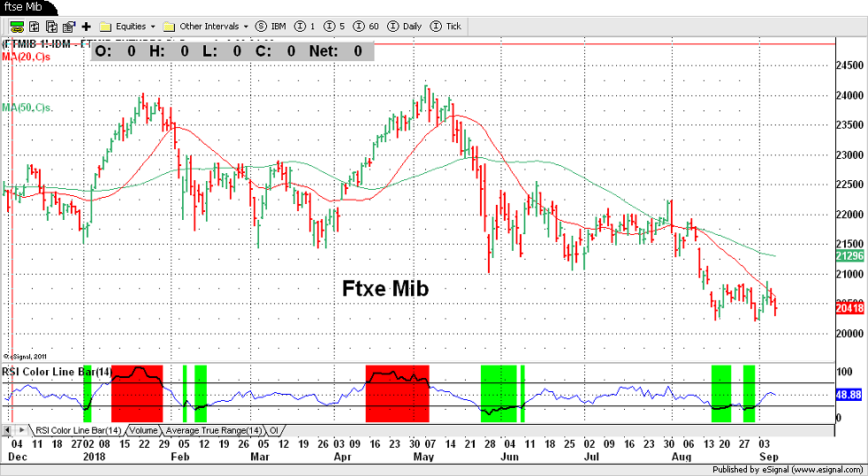Screen dimensions: 868x476
Task: Click the MA(20,C)s study label
Action: coord(26,56)
